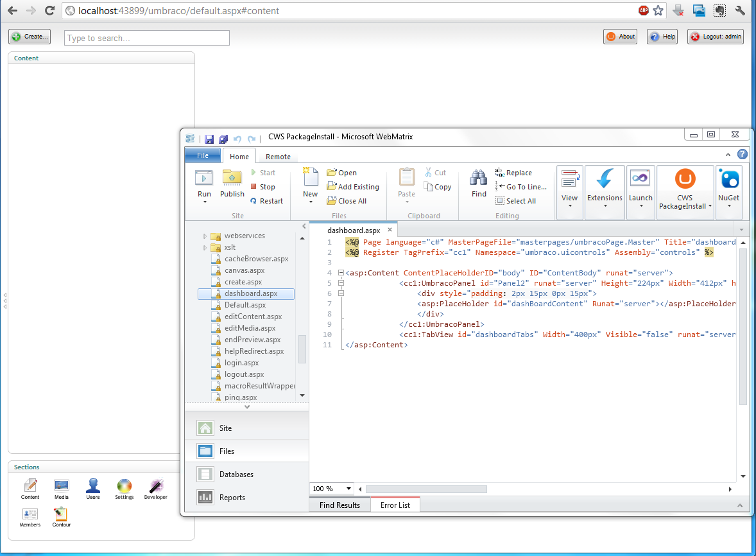Open the Developer section in Umbraco
Image resolution: width=756 pixels, height=556 pixels.
155,489
